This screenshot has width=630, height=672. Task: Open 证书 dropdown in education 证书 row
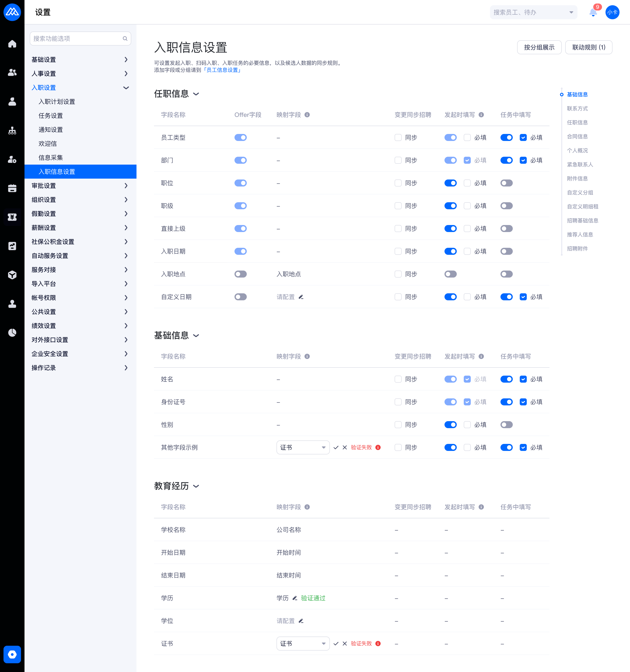point(303,643)
